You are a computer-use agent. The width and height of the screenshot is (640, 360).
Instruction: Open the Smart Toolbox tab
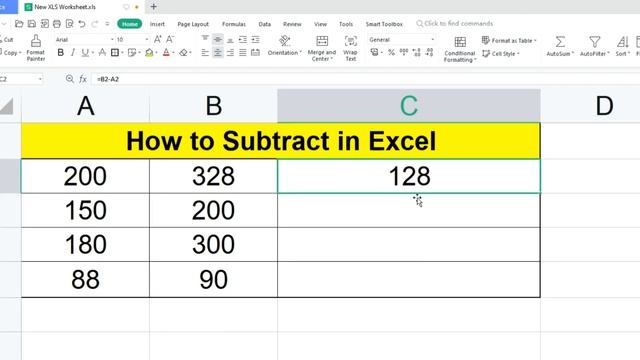[384, 24]
